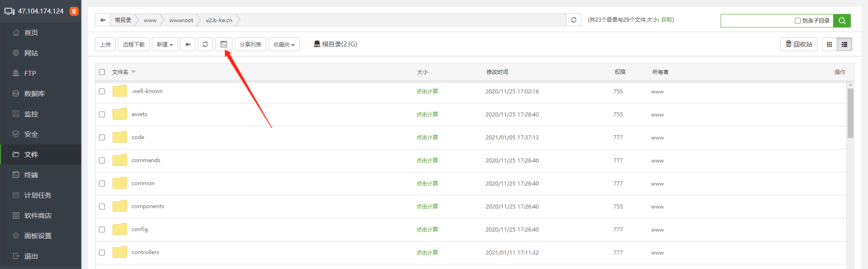Click the 远程下载 button
Image resolution: width=868 pixels, height=269 pixels.
[x=134, y=44]
